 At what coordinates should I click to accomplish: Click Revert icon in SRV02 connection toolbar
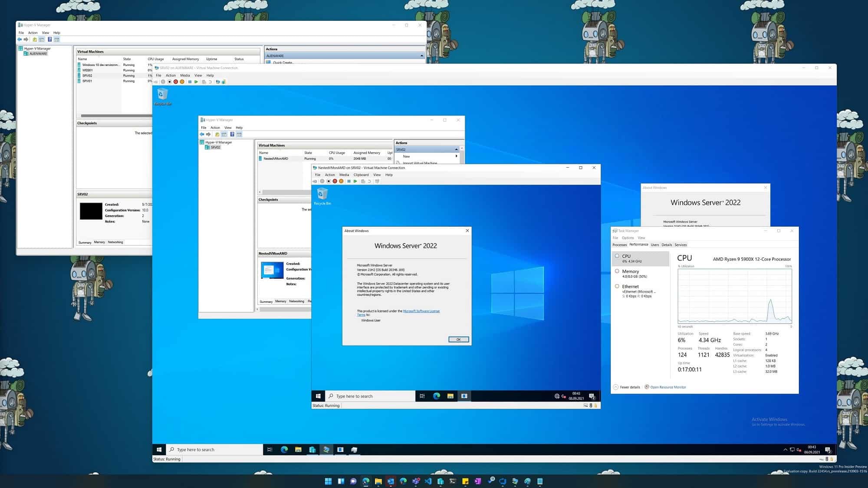(x=210, y=82)
